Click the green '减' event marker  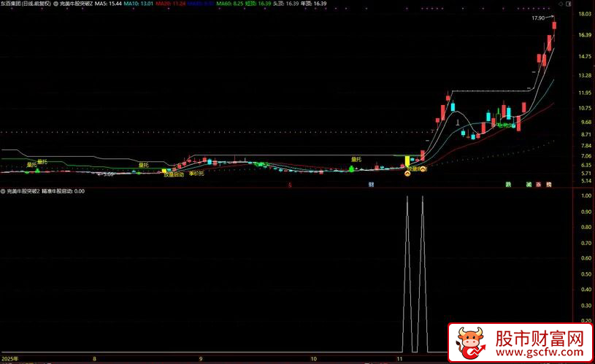tap(529, 185)
